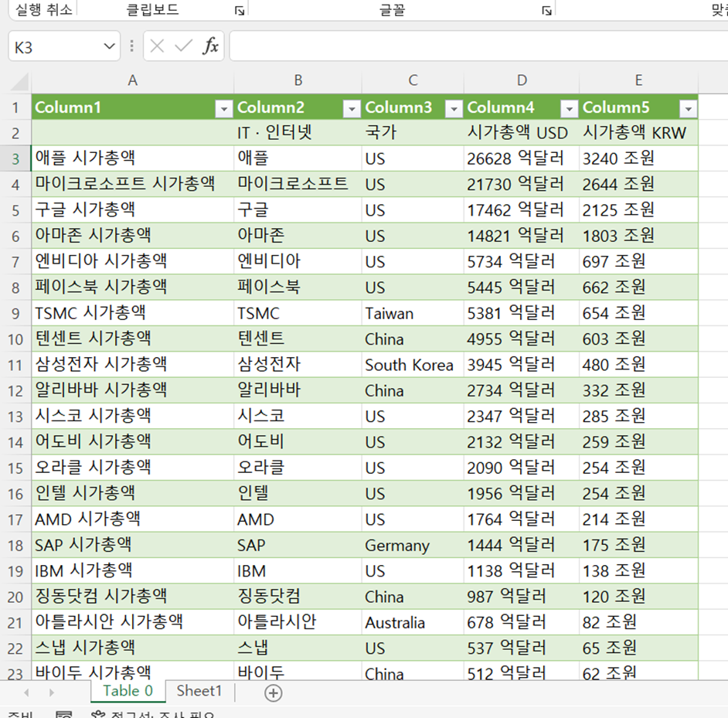Click the '시가총액 USD' cell

point(522,133)
